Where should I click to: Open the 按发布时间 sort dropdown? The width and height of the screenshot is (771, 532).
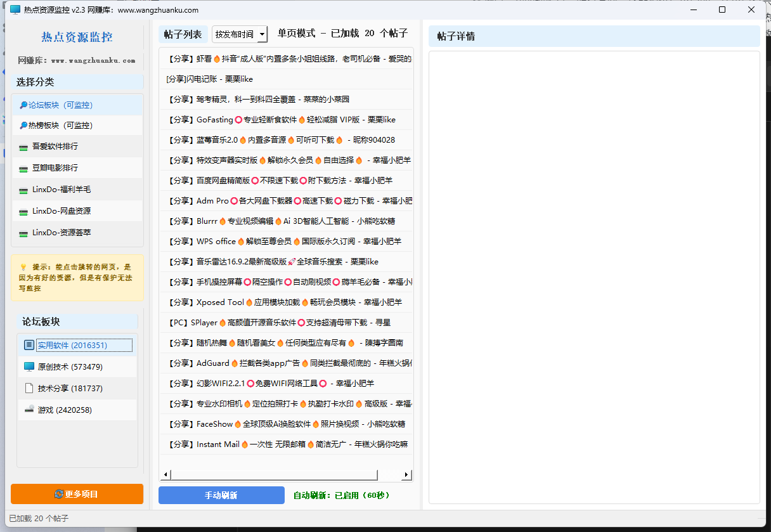pyautogui.click(x=240, y=33)
